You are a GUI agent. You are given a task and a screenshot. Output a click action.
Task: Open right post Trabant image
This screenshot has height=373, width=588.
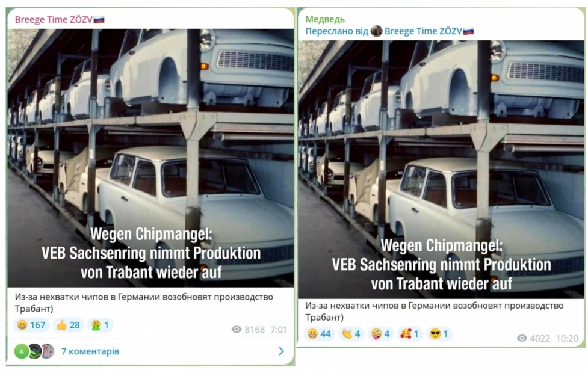441,170
